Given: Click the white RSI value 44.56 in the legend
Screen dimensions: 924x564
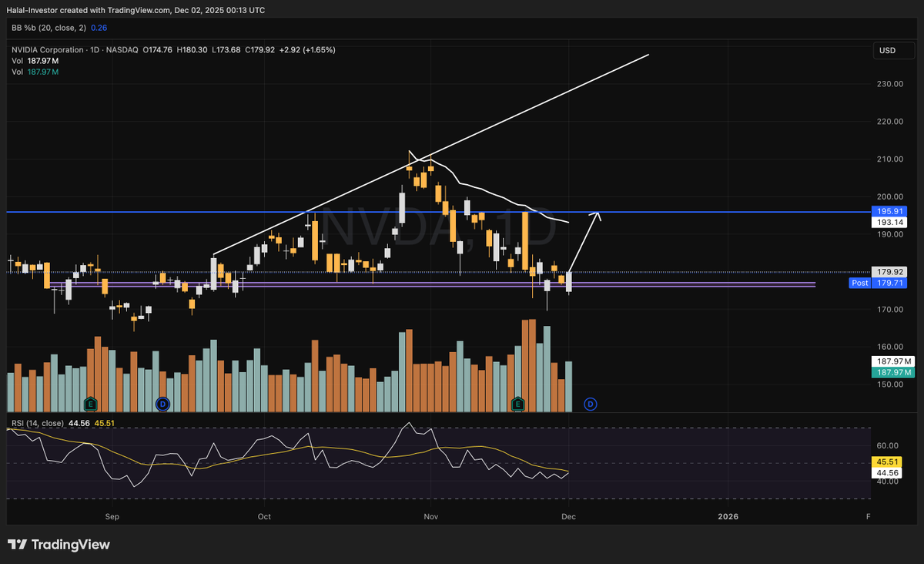Looking at the screenshot, I should tap(79, 422).
